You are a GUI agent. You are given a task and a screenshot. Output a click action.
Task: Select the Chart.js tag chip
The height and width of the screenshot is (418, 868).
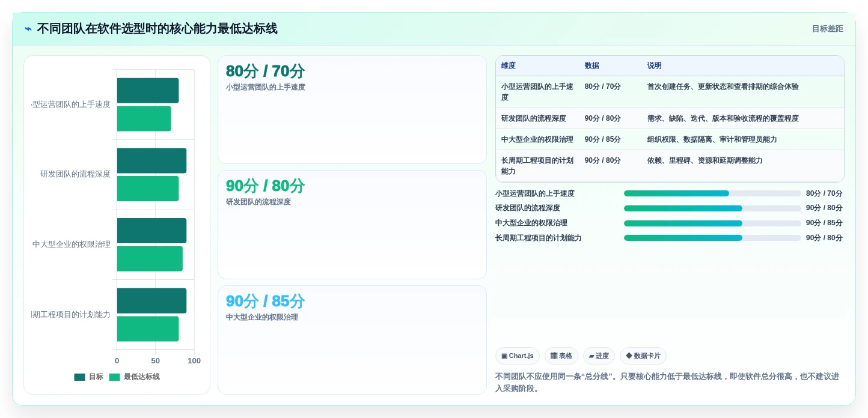(x=518, y=356)
